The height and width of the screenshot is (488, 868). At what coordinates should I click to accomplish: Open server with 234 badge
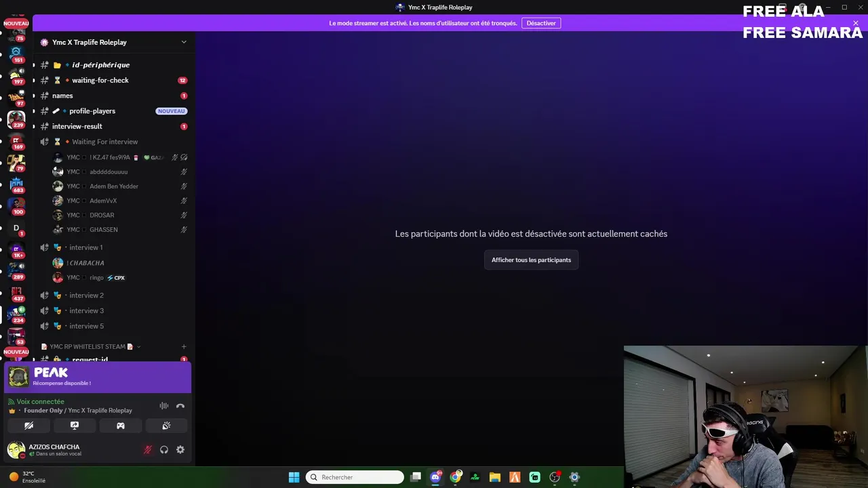pos(16,314)
